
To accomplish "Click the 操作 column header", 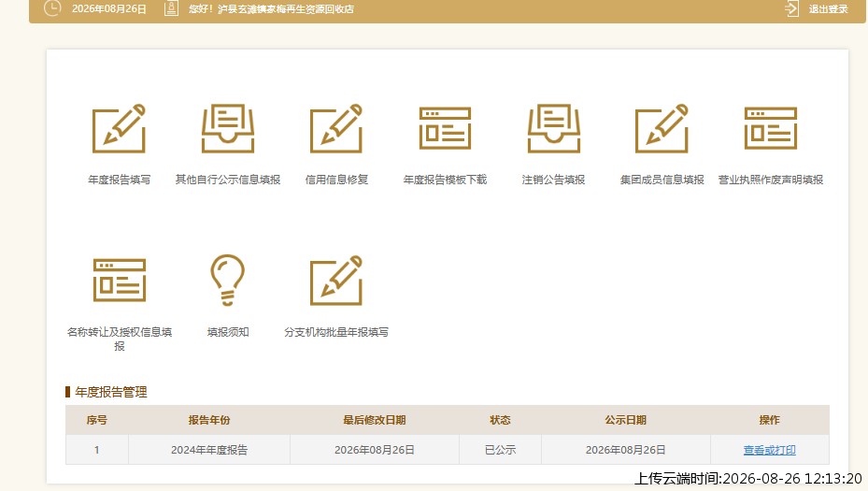I will click(x=770, y=420).
